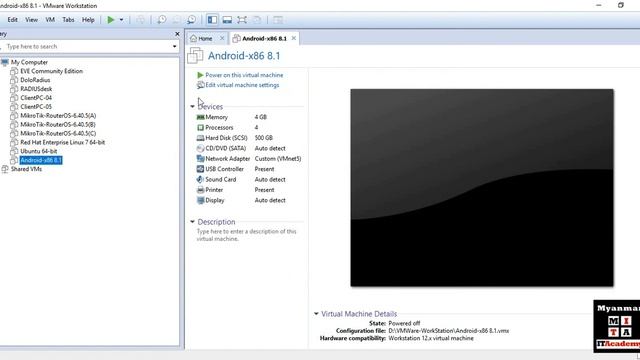Click the Powered off state text
Viewport: 640px width, 360px height.
tap(404, 323)
